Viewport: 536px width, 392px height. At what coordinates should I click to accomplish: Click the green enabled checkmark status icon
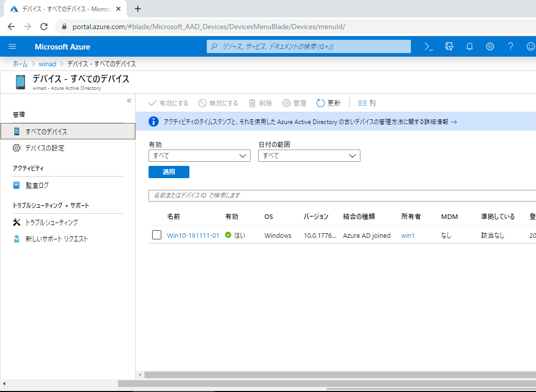point(228,235)
